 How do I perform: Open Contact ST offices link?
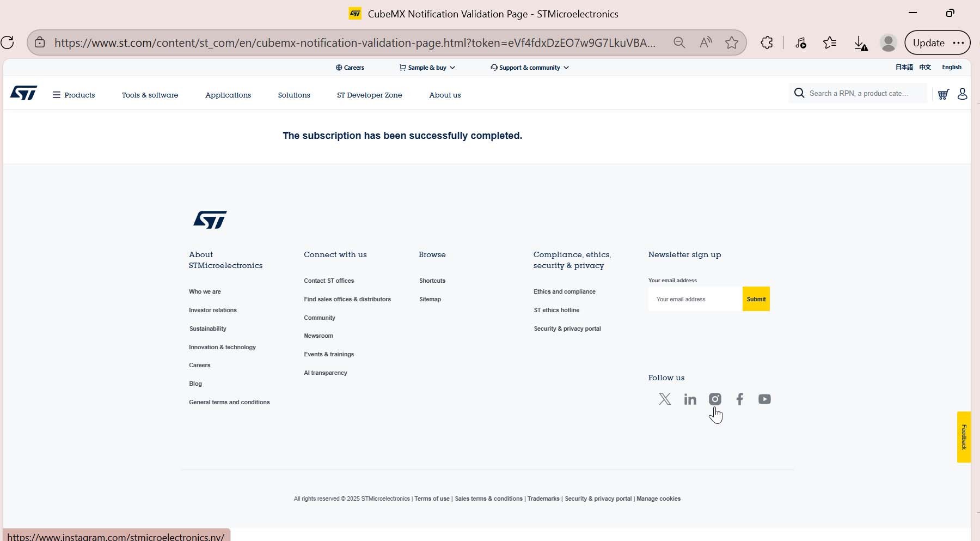click(x=329, y=281)
